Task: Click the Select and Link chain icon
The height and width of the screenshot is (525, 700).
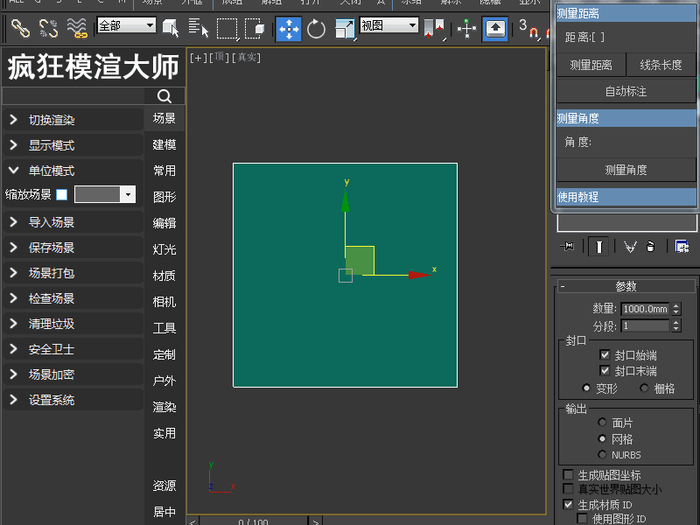Action: point(20,27)
